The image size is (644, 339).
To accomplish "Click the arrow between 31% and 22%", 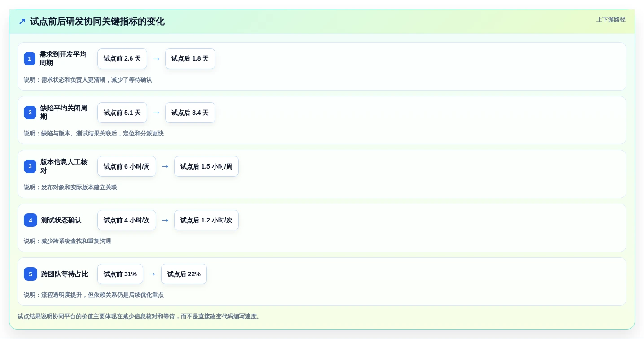I will point(152,274).
